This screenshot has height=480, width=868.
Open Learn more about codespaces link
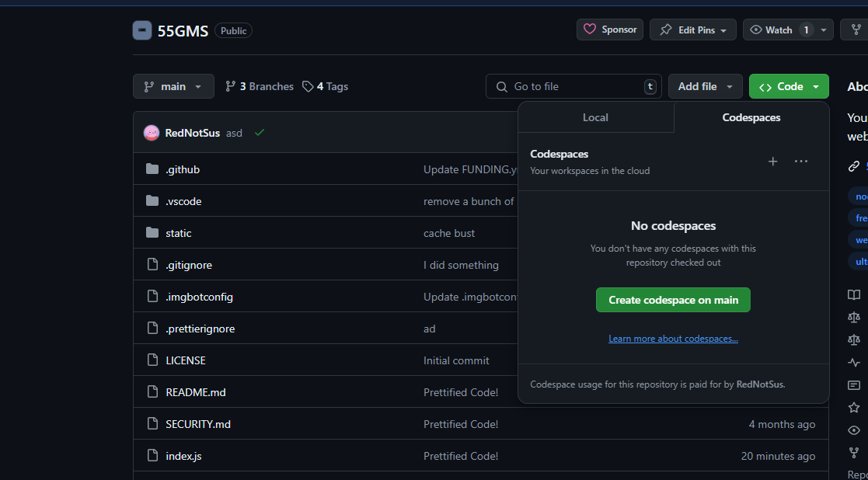click(x=673, y=339)
